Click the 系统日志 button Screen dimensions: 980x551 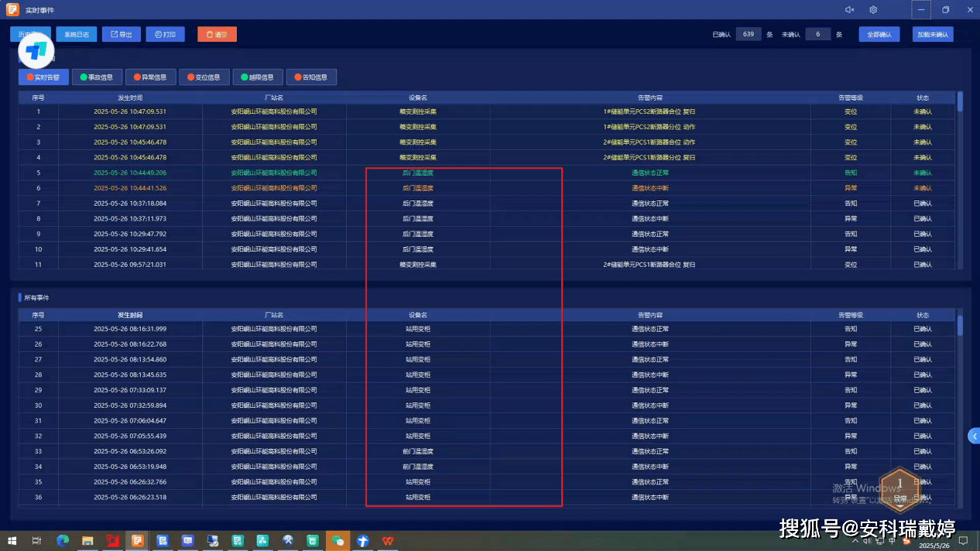coord(76,34)
